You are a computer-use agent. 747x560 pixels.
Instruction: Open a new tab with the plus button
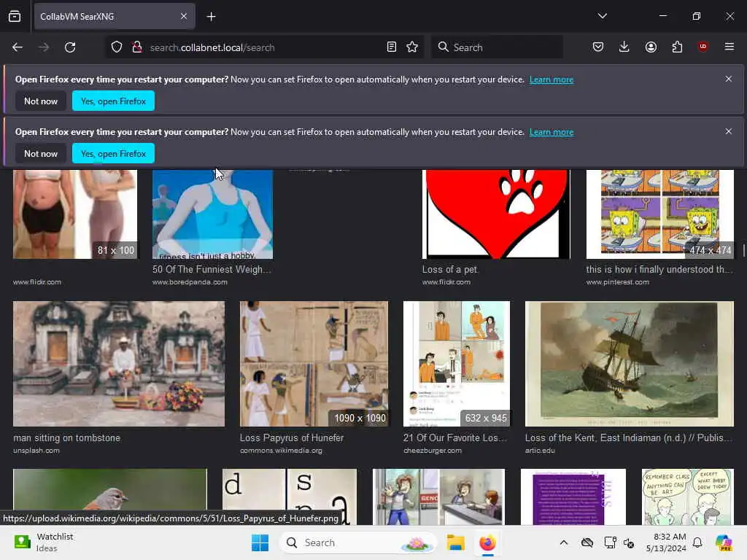[211, 17]
